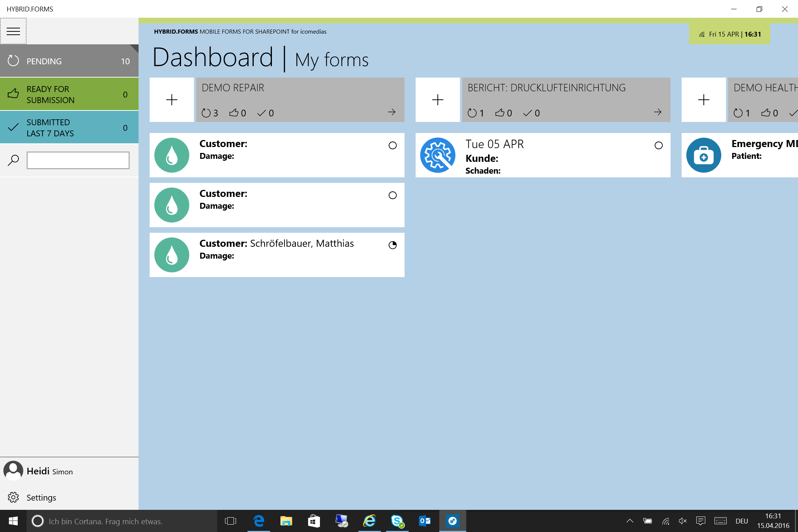Toggle status circle on Tue 05 APR form
The width and height of the screenshot is (798, 532).
[x=659, y=146]
